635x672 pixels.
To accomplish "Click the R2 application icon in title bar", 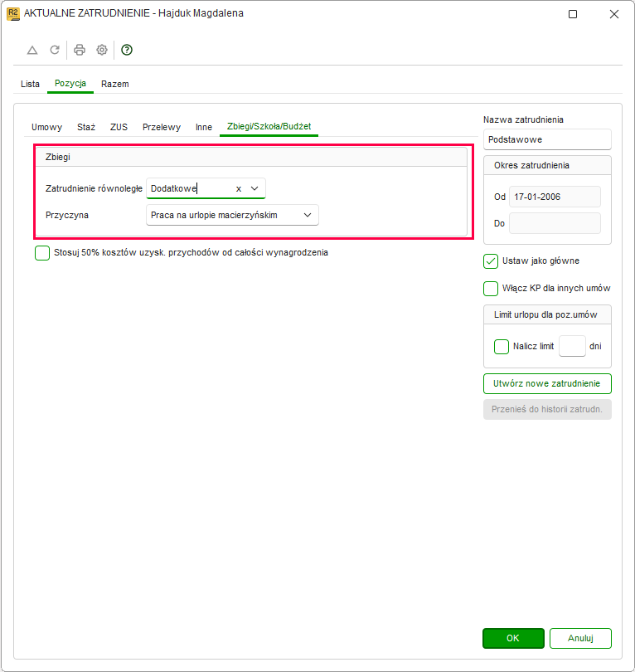I will pos(13,14).
